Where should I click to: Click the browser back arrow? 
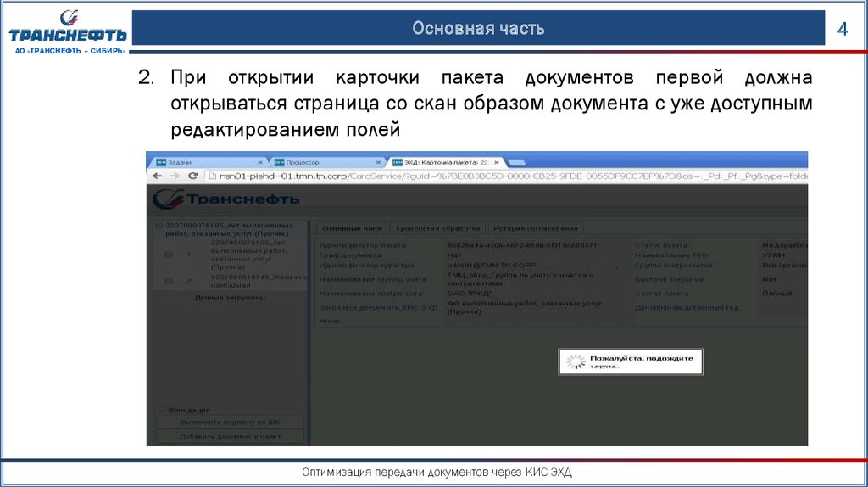point(156,176)
